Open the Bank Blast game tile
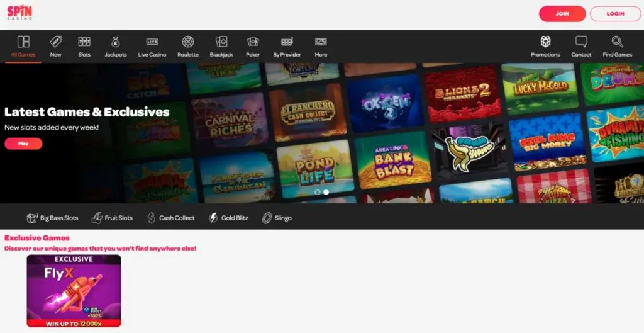 coord(394,159)
